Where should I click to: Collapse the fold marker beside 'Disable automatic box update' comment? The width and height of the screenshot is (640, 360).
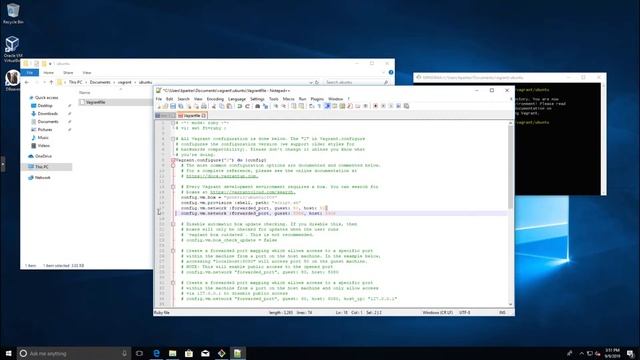[173, 224]
